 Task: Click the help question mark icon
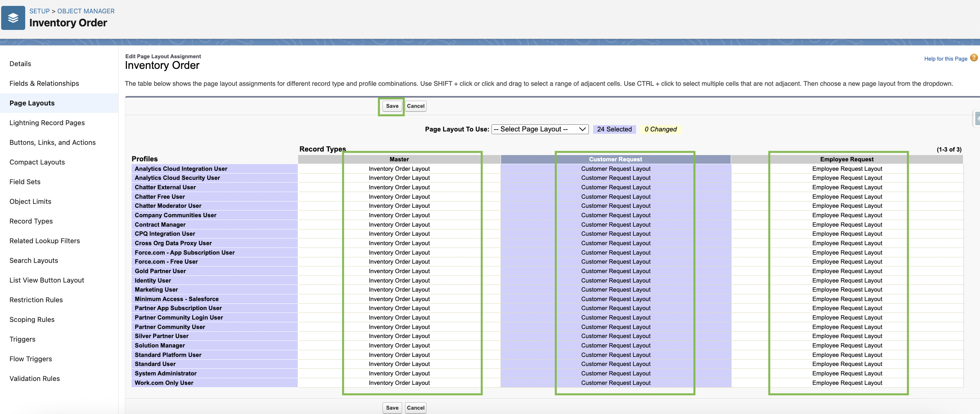(x=974, y=58)
